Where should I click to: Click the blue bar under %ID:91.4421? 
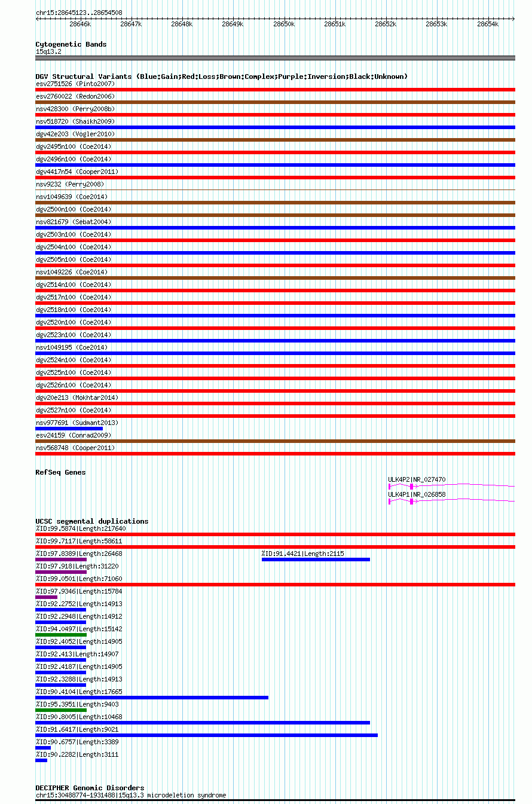pos(316,560)
